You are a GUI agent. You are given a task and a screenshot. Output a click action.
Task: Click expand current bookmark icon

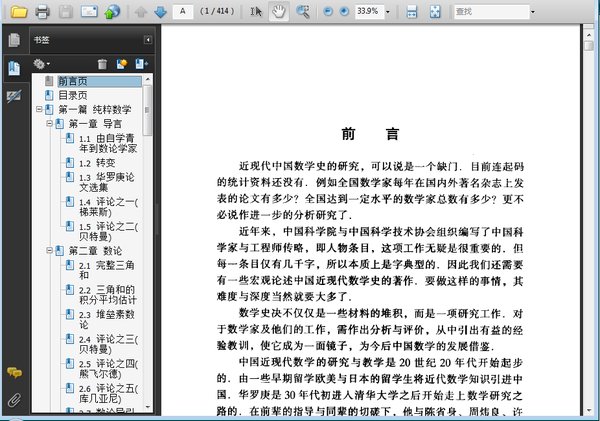click(x=141, y=64)
